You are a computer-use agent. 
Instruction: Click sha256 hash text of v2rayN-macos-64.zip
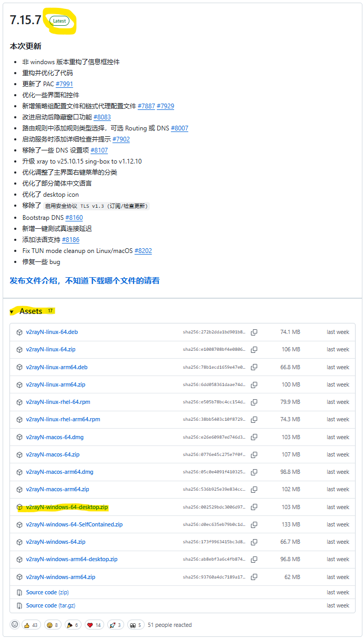point(214,455)
